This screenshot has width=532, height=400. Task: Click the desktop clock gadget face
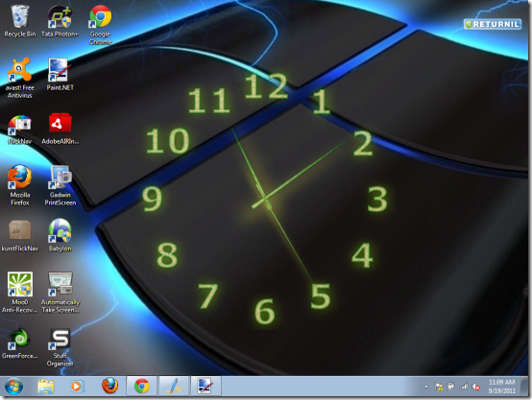pyautogui.click(x=265, y=200)
